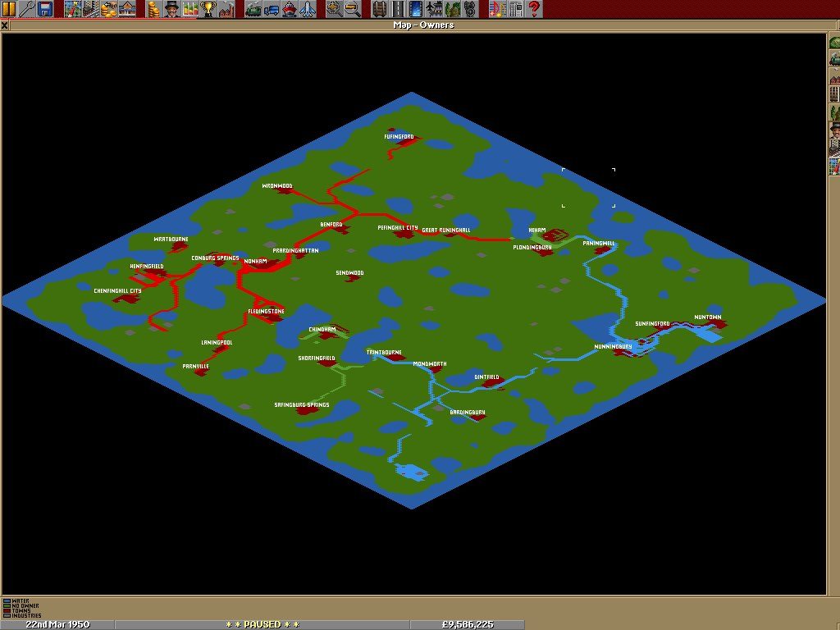Click the Map - Owners title bar
Screen dimensions: 840x630
coord(424,25)
